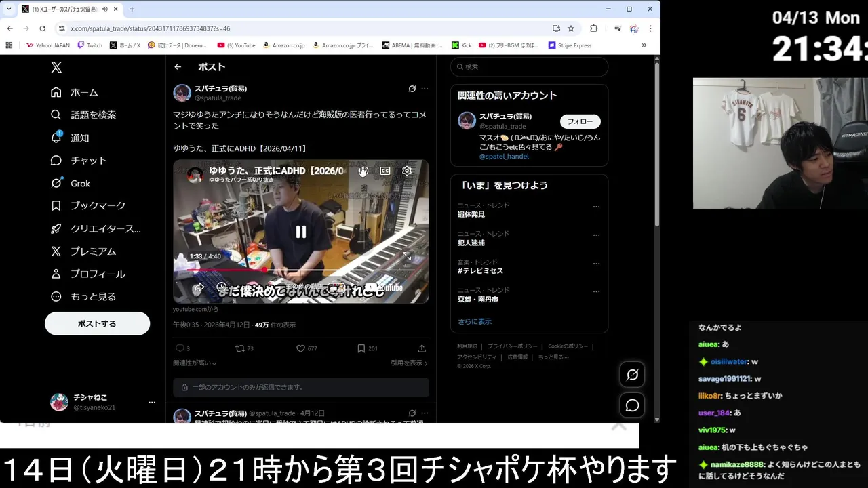Reload the page in Chrome
The width and height of the screenshot is (868, 488).
tap(42, 28)
